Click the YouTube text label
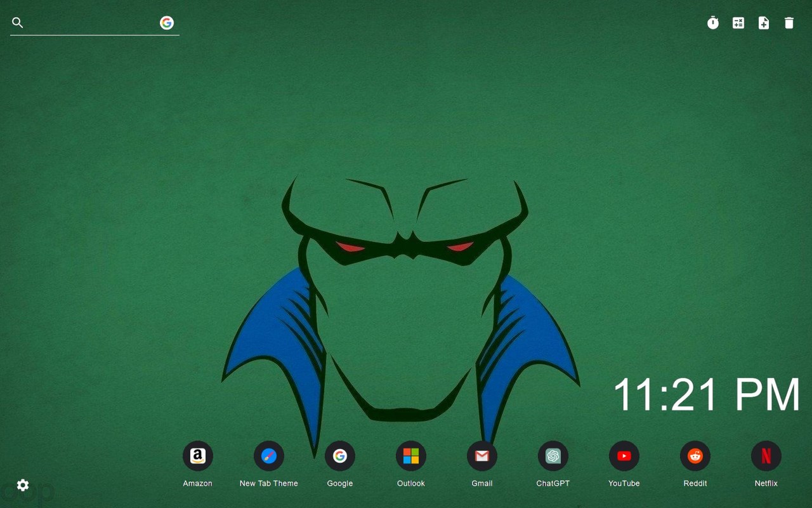 click(624, 483)
